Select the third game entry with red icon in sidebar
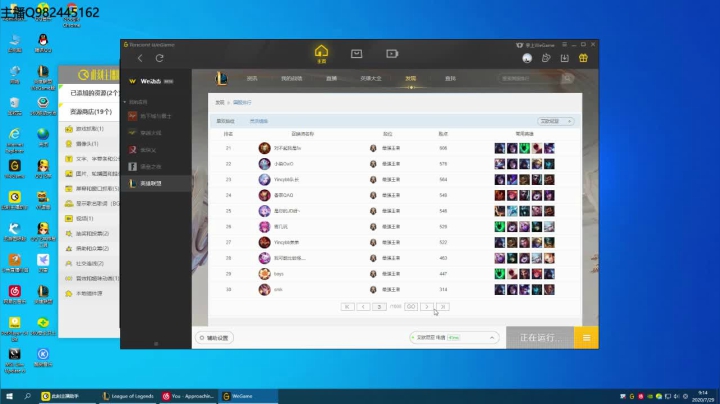 [156, 150]
